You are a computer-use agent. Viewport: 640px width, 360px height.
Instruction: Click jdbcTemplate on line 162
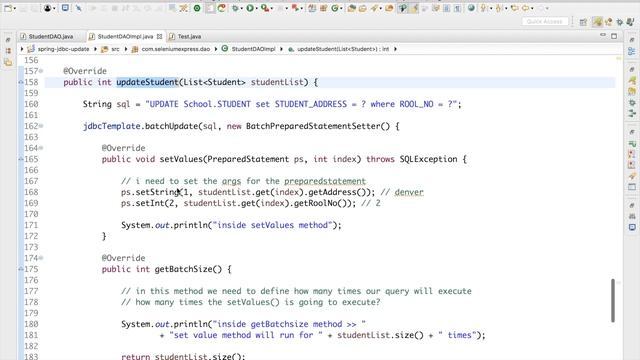[111, 126]
